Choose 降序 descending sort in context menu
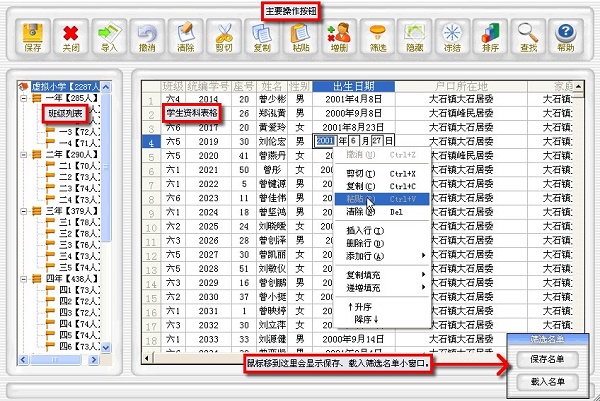 (x=382, y=319)
